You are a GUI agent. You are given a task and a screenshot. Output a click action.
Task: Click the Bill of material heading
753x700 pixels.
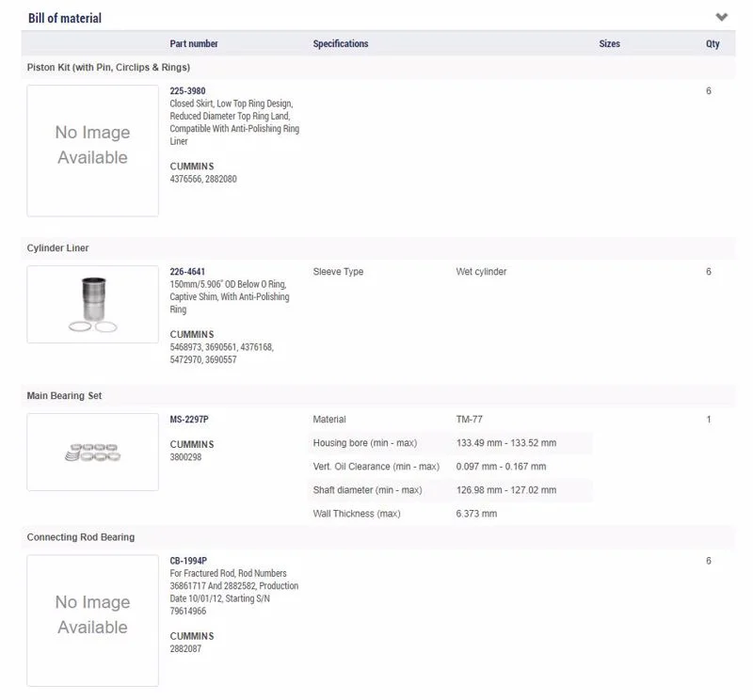tap(65, 18)
